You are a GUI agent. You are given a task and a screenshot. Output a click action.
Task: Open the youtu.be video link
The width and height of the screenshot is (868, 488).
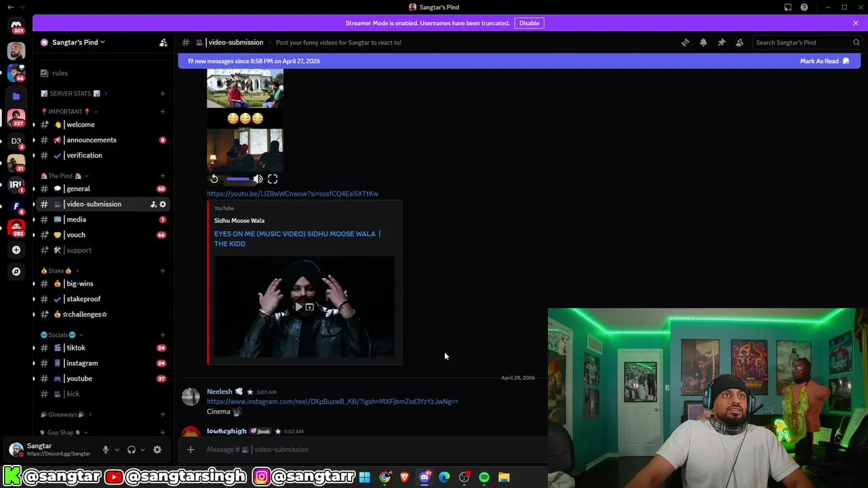pyautogui.click(x=292, y=194)
